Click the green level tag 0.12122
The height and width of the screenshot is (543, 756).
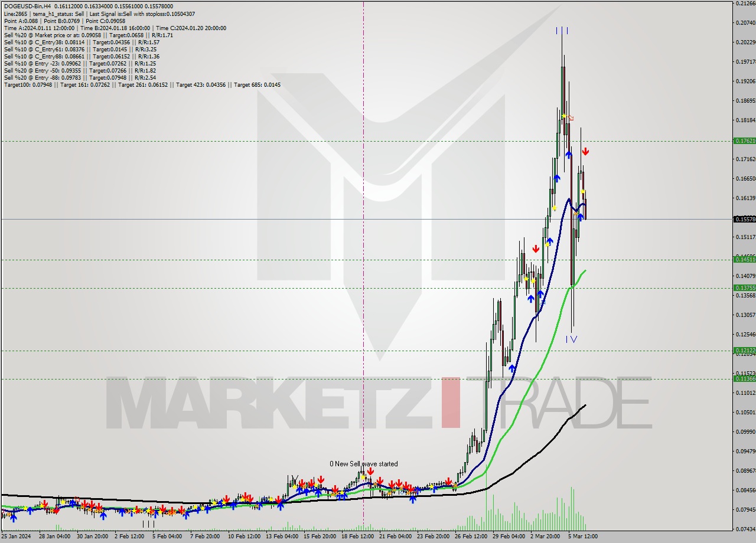(x=744, y=351)
